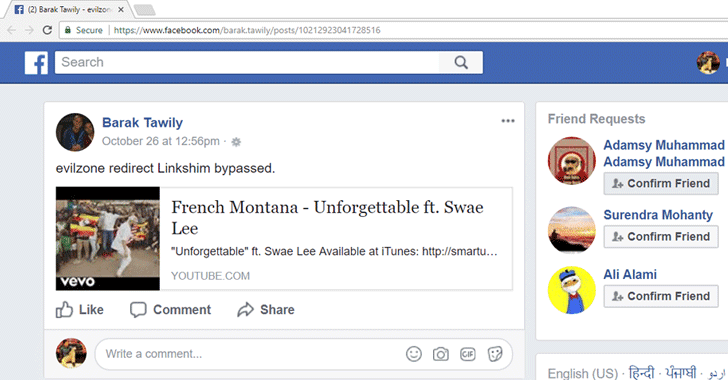Open profile via top-right avatar
The height and width of the screenshot is (380, 728).
pyautogui.click(x=708, y=63)
